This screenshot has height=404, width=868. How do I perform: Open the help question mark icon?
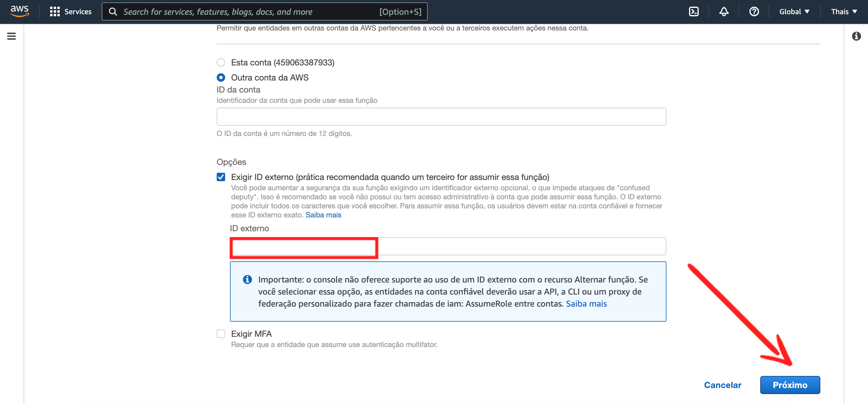click(754, 12)
